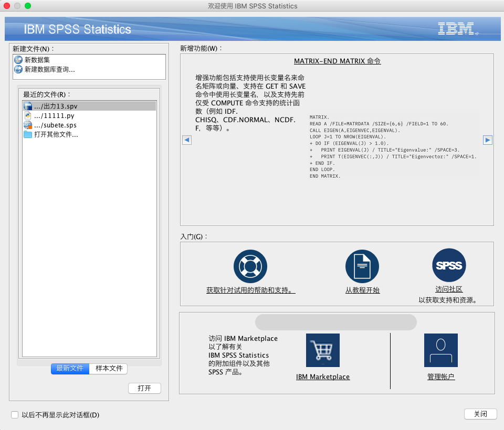This screenshot has height=430, width=504.
Task: Switch to the 样本文件 tab
Action: click(109, 368)
